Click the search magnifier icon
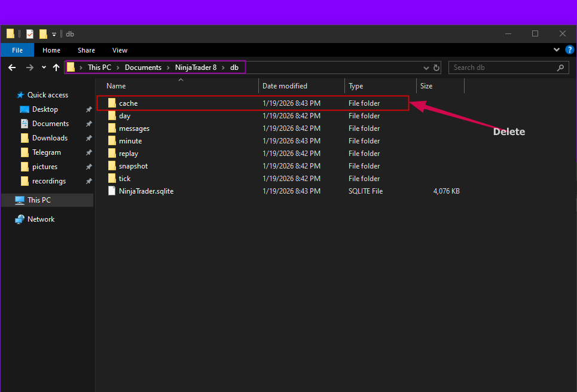 pos(560,68)
